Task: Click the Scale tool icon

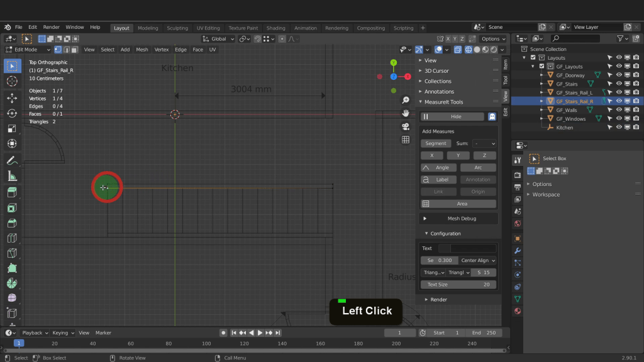Action: [x=11, y=129]
